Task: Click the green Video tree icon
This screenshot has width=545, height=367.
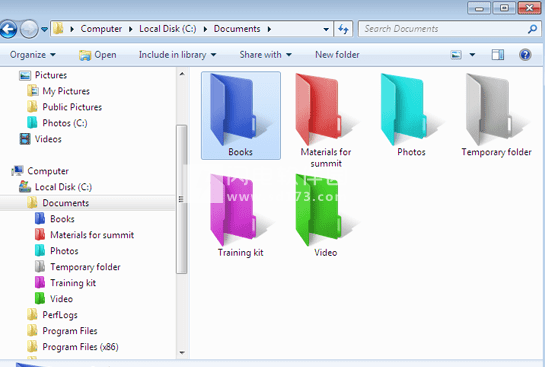Action: pos(40,299)
